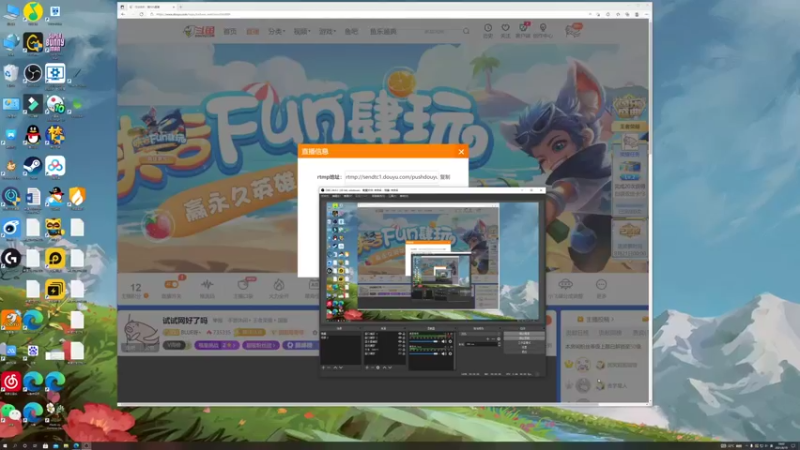Open the followed channels heart icon
The height and width of the screenshot is (450, 800).
coord(505,28)
